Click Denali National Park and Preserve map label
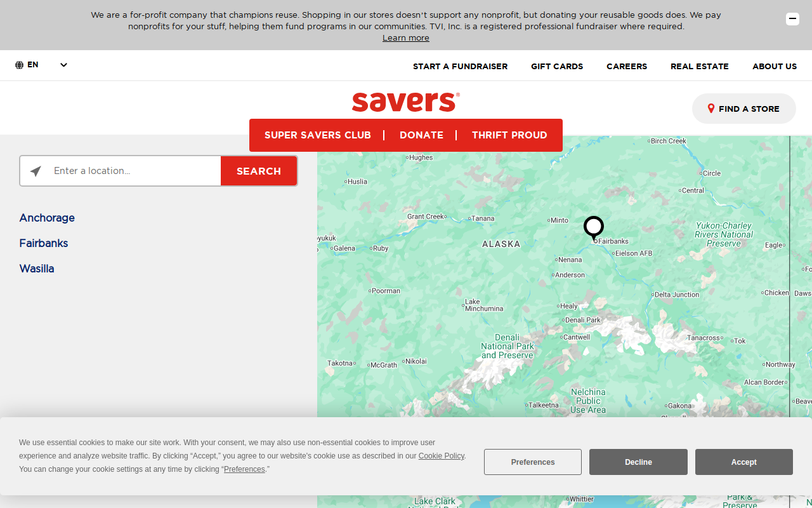This screenshot has width=812, height=508. [507, 347]
